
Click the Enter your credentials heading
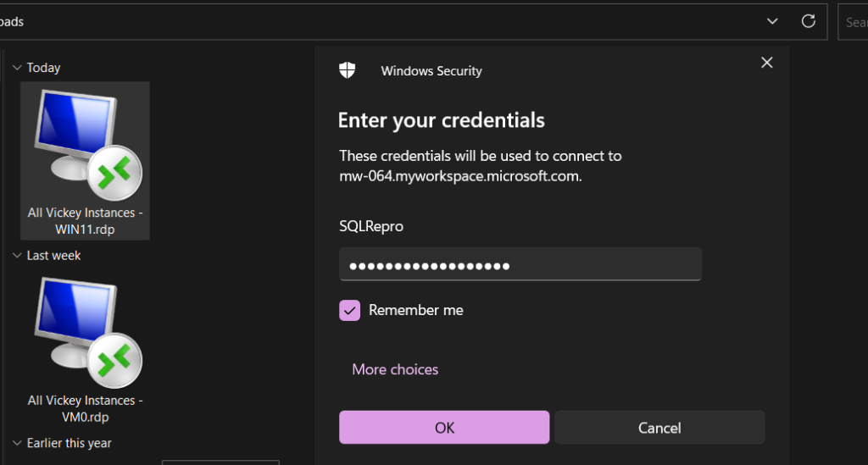coord(441,120)
